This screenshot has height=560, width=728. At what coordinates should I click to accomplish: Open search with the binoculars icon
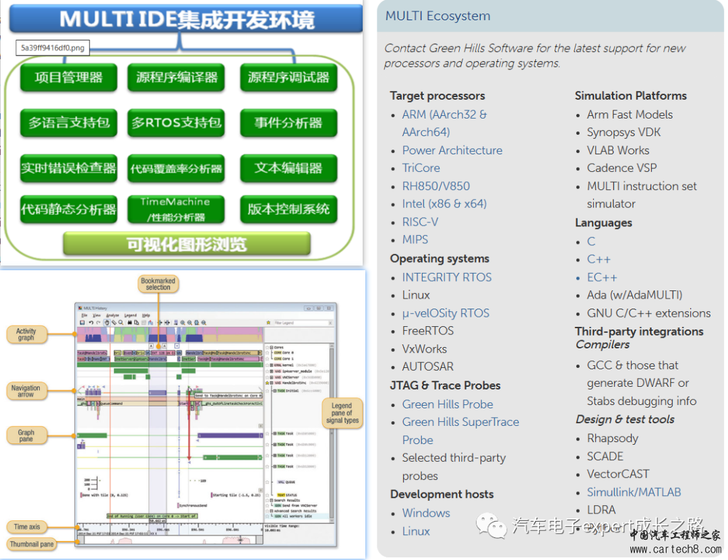[x=130, y=322]
